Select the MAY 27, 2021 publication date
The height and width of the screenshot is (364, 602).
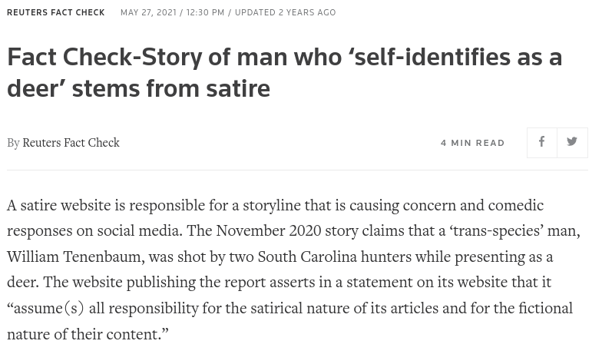pyautogui.click(x=148, y=12)
